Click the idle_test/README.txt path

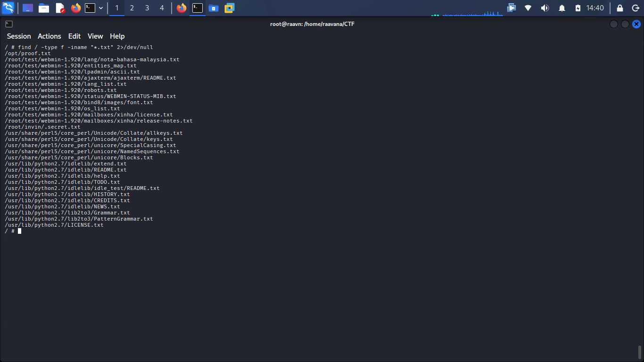click(x=82, y=188)
